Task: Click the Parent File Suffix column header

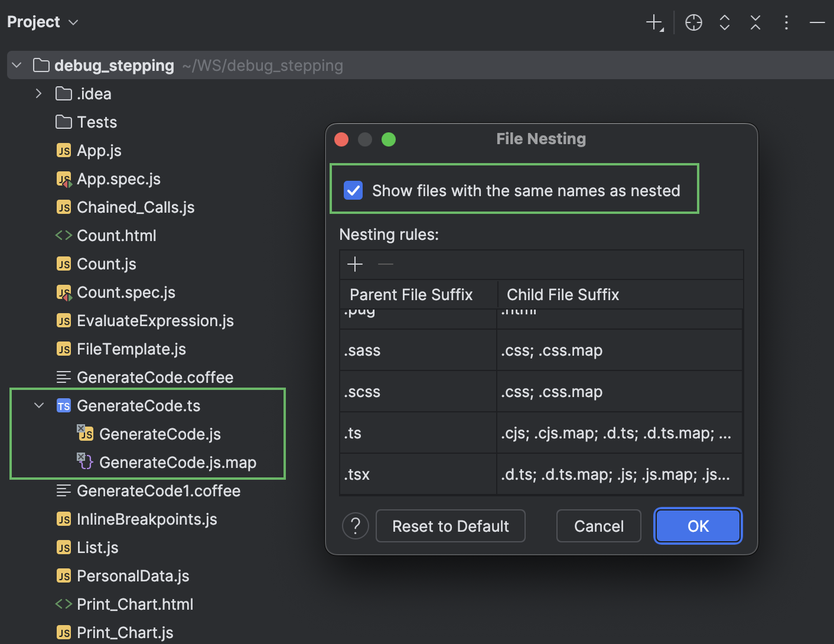Action: click(419, 294)
